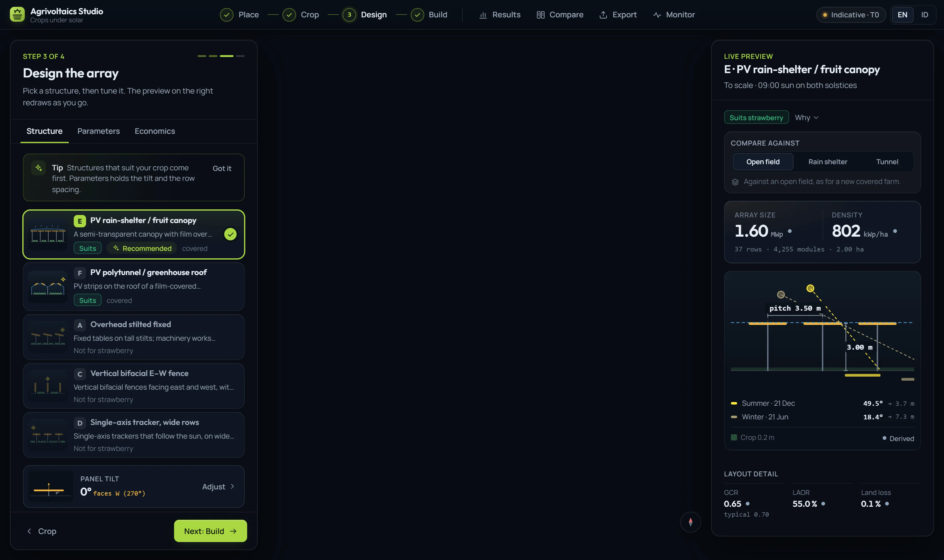The width and height of the screenshot is (944, 560).
Task: Select the Overhead stilted fixed structure card
Action: 133,337
